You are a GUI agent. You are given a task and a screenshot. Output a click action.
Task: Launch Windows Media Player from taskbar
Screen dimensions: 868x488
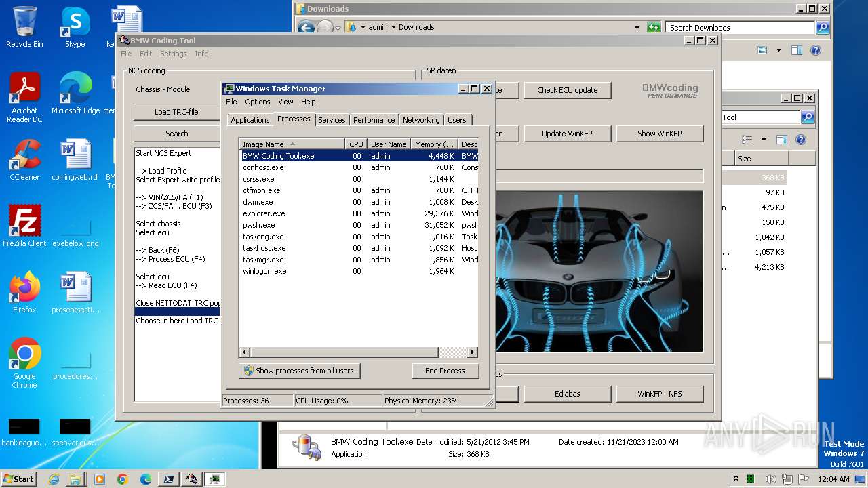[100, 479]
